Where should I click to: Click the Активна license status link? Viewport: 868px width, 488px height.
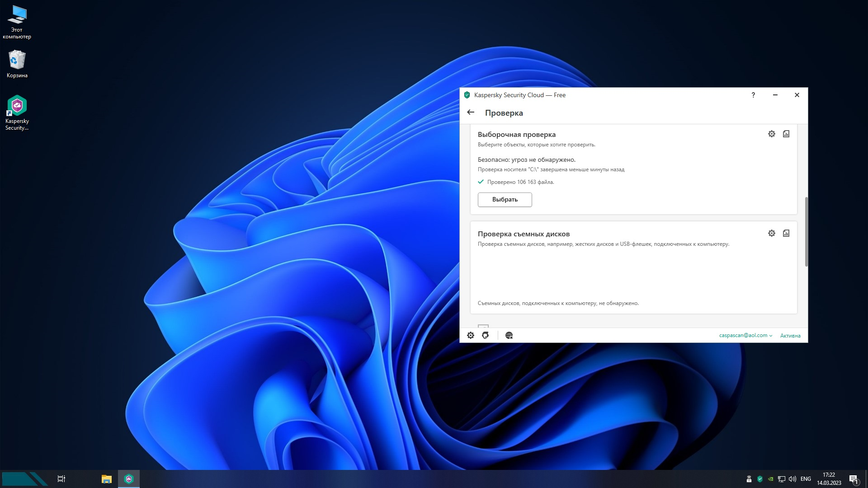[x=790, y=336]
